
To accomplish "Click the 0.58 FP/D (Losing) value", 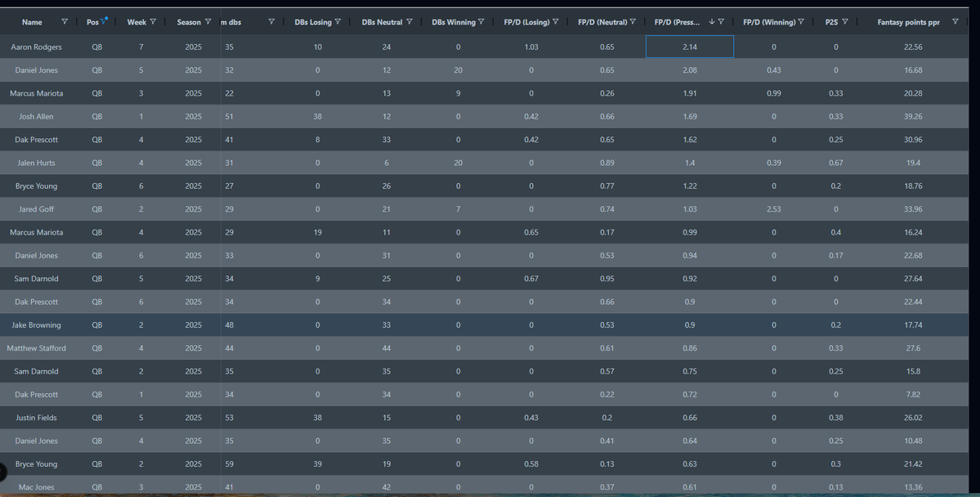I will pyautogui.click(x=531, y=463).
